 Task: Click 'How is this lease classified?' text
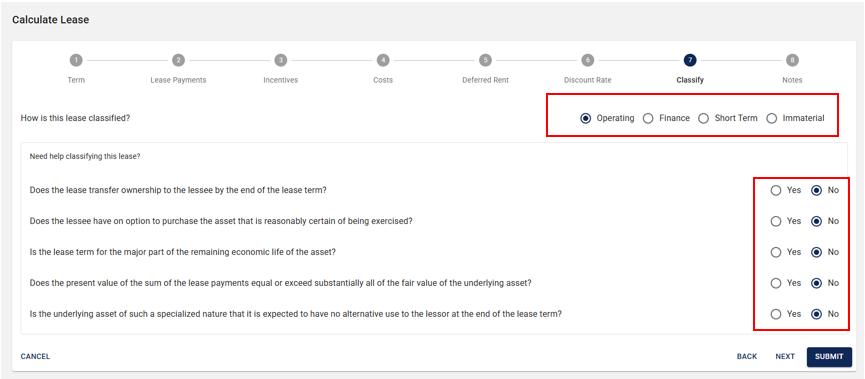(x=75, y=118)
